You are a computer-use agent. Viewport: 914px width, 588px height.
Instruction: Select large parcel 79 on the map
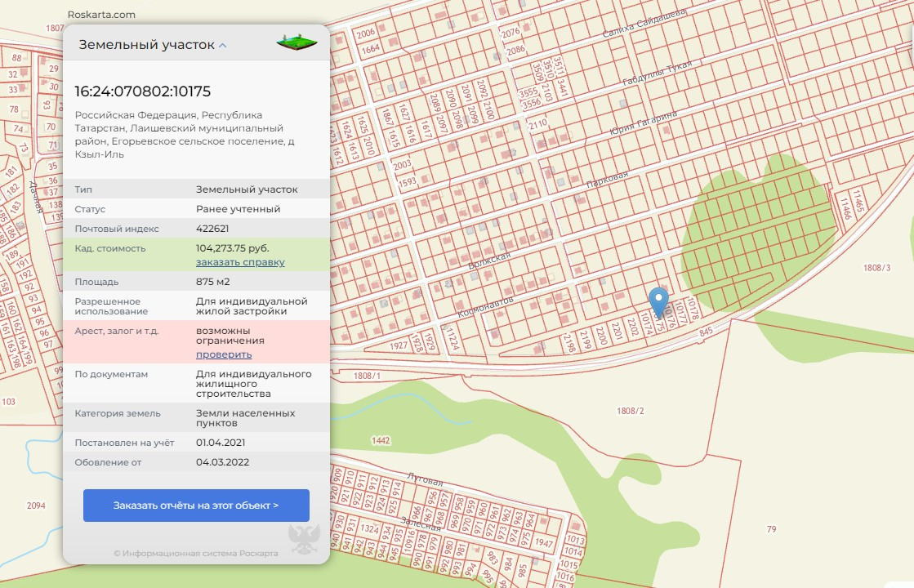pyautogui.click(x=771, y=530)
